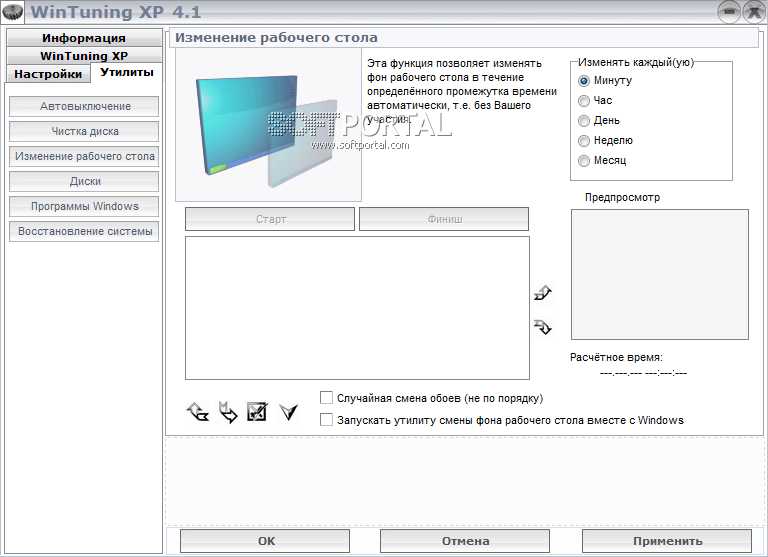Confirm with the OK button
This screenshot has width=768, height=557.
[265, 541]
